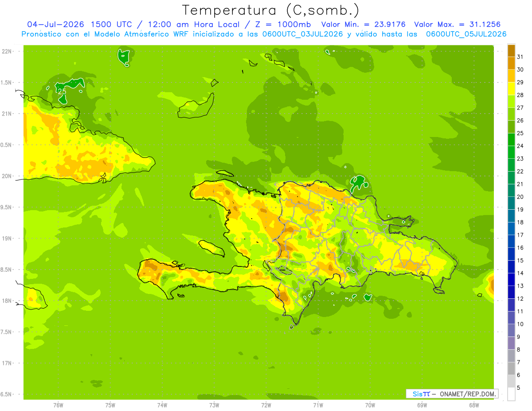
Task: Pick the brown legend swatch above 31
Action: [511, 51]
